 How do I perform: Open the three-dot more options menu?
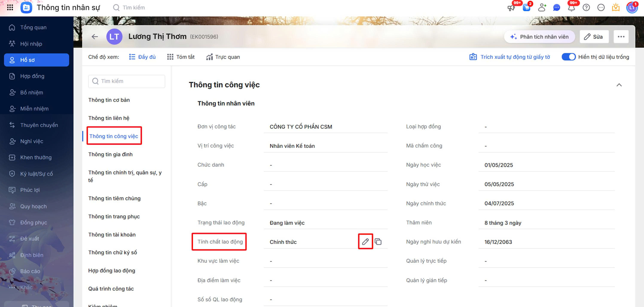pos(621,37)
